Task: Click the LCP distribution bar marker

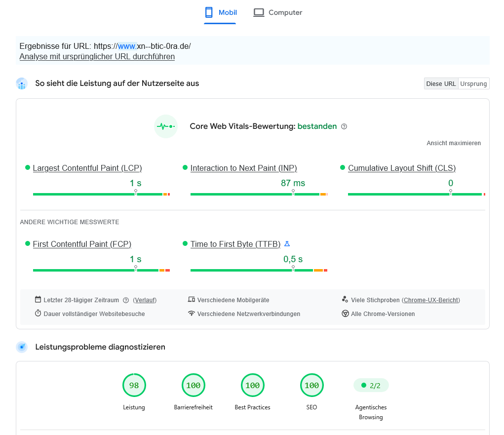Action: pos(136,192)
